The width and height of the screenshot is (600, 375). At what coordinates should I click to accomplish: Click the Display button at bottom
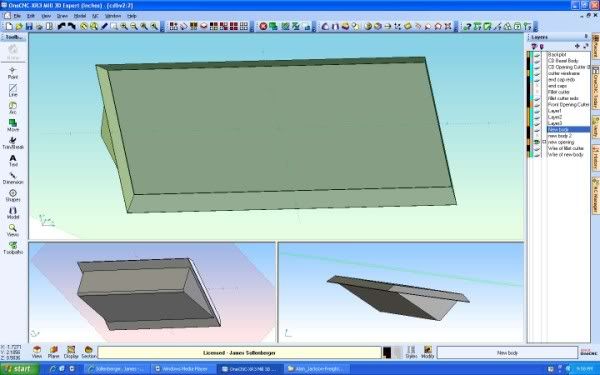coord(71,352)
